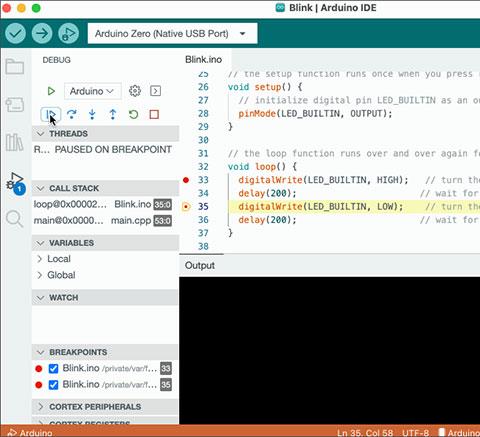The image size is (480, 437).
Task: Open the Sketchbook folder sidebar icon
Action: pos(15,66)
